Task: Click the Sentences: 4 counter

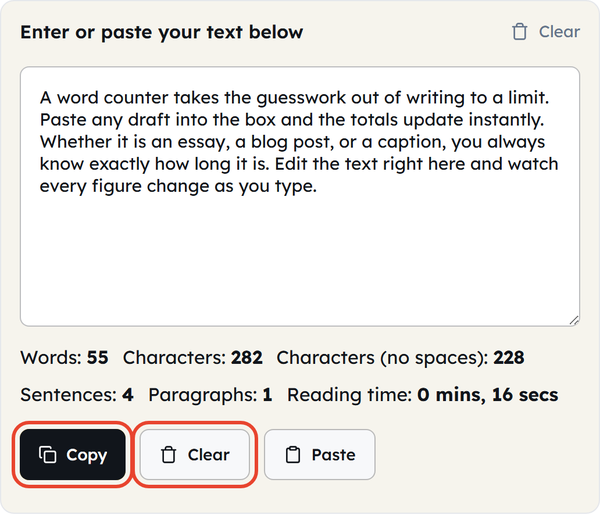Action: point(77,395)
